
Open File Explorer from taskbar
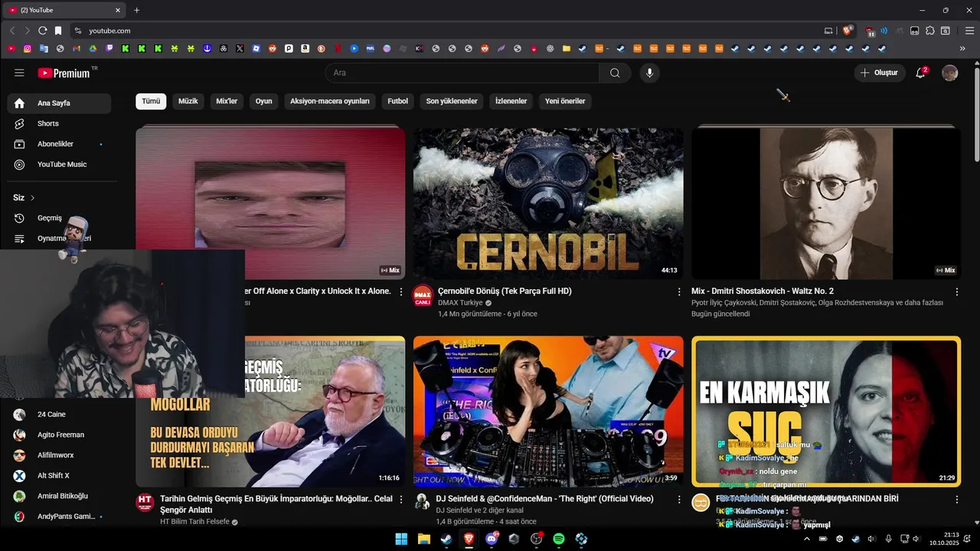pyautogui.click(x=423, y=539)
